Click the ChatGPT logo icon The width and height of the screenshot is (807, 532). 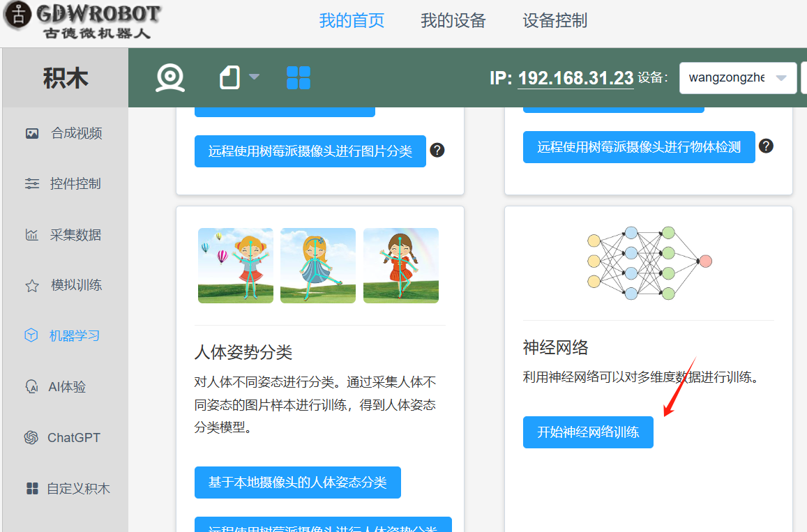coord(31,437)
